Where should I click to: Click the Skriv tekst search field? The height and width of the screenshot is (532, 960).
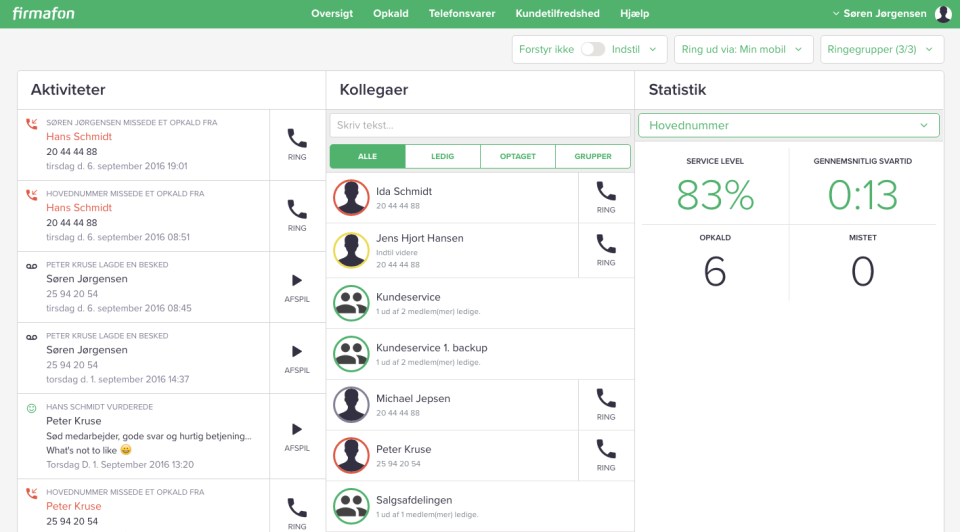pos(480,125)
